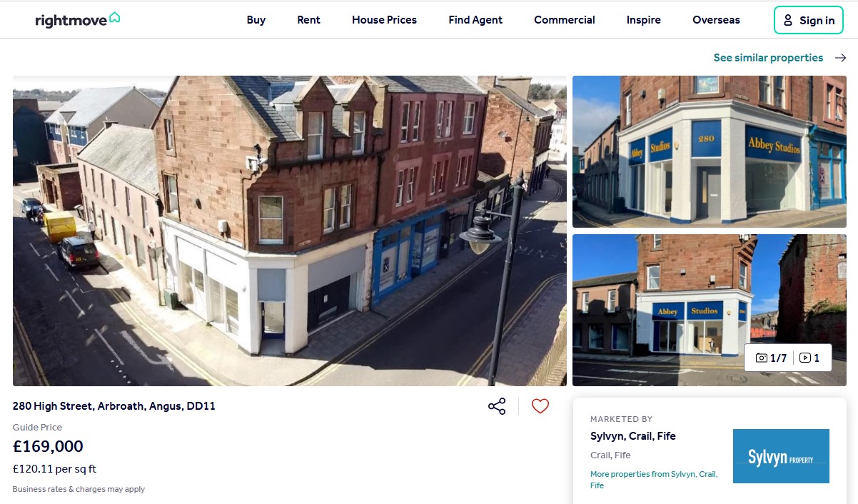The height and width of the screenshot is (504, 858).
Task: Select Commercial in the navigation
Action: coord(565,20)
